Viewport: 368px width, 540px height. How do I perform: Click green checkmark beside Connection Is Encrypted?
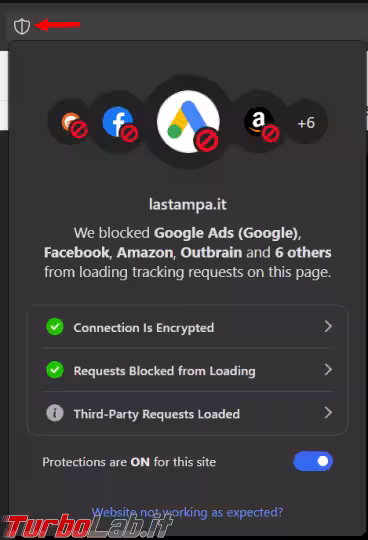click(55, 326)
